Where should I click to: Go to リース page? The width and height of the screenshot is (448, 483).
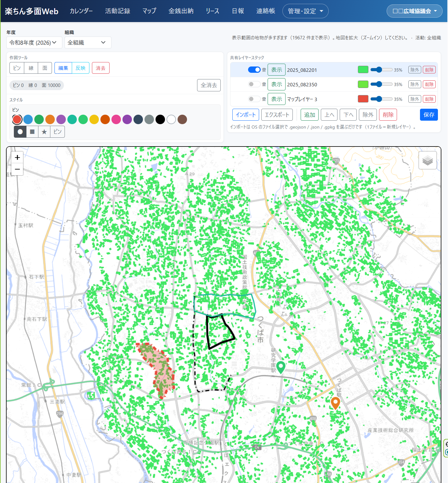(213, 11)
